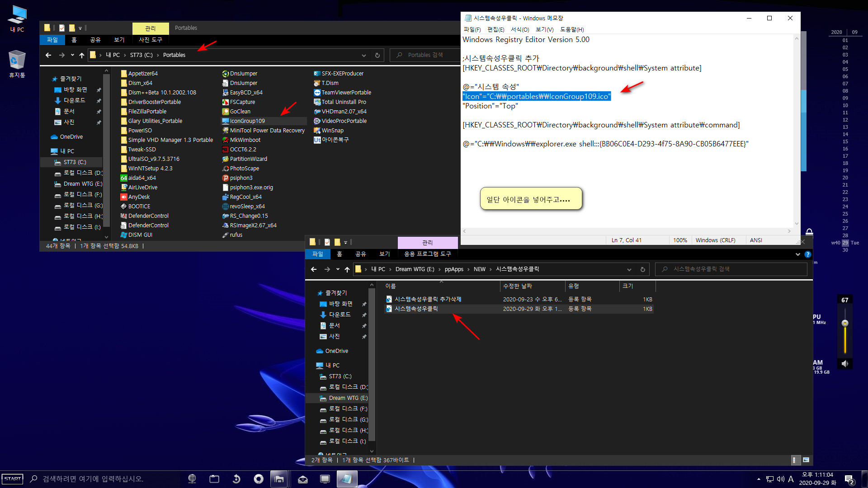868x488 pixels.
Task: Select OneDrive in Portables sidebar
Action: pyautogui.click(x=71, y=137)
